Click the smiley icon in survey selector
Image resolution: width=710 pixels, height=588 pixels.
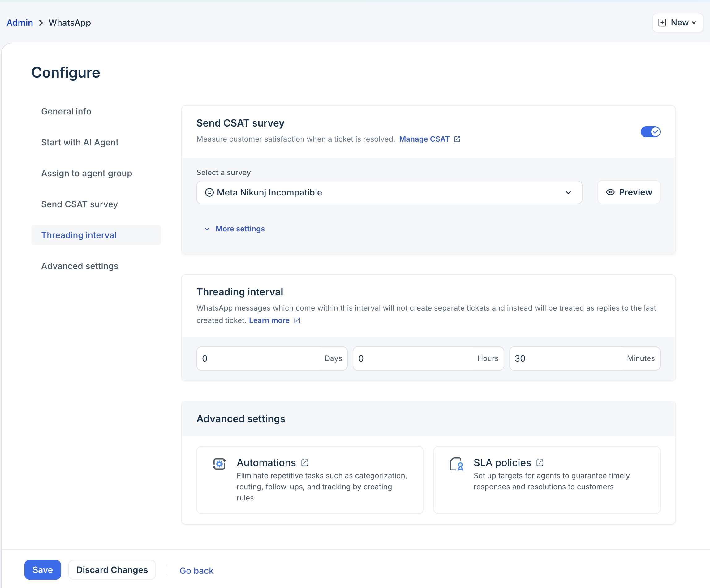(x=209, y=192)
